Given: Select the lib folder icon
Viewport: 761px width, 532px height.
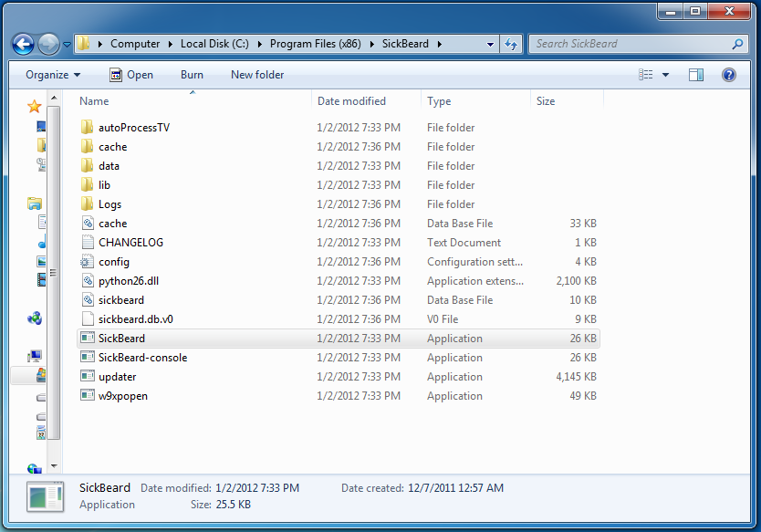Looking at the screenshot, I should [x=87, y=184].
